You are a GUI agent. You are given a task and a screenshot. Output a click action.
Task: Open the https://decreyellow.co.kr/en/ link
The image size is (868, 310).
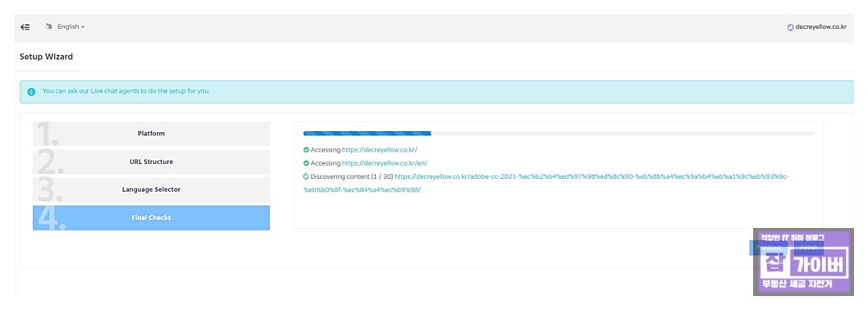385,163
